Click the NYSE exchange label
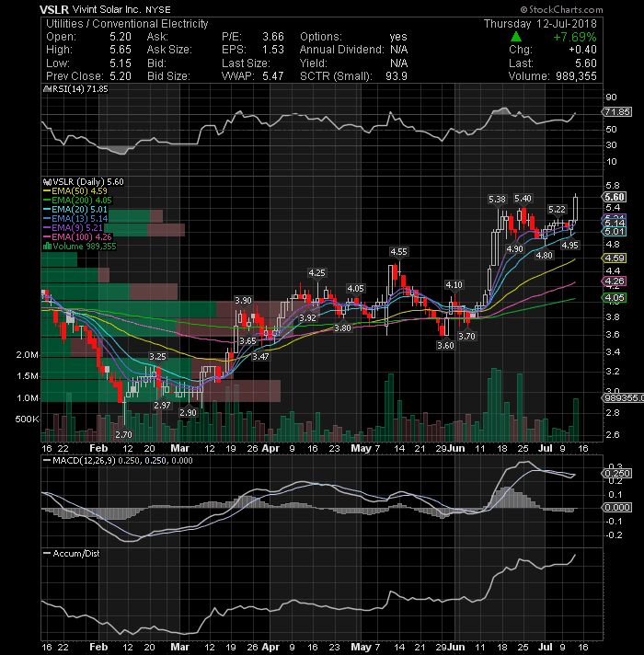Image resolution: width=644 pixels, height=655 pixels. tap(158, 10)
